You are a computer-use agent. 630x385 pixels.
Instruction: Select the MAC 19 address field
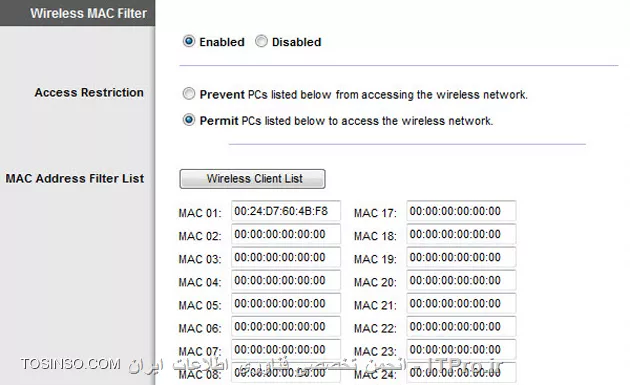pyautogui.click(x=461, y=257)
